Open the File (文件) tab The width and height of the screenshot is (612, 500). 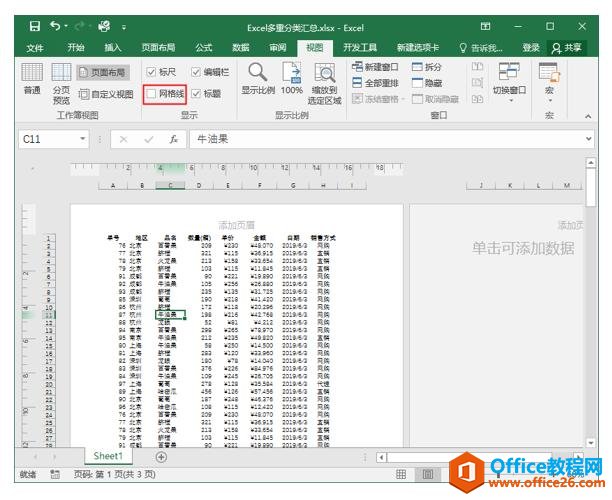click(35, 48)
